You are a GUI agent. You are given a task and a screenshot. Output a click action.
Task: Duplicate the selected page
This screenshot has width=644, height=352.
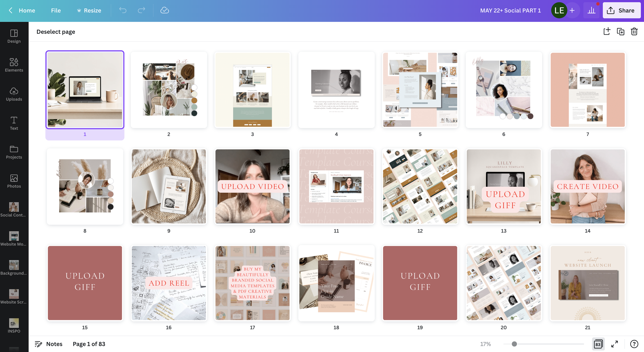point(620,32)
